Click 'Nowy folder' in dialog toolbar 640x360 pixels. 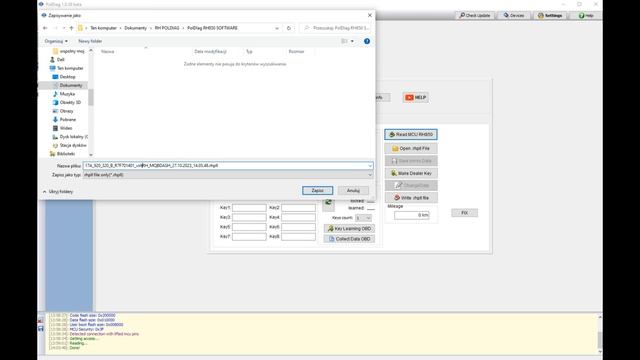click(90, 41)
